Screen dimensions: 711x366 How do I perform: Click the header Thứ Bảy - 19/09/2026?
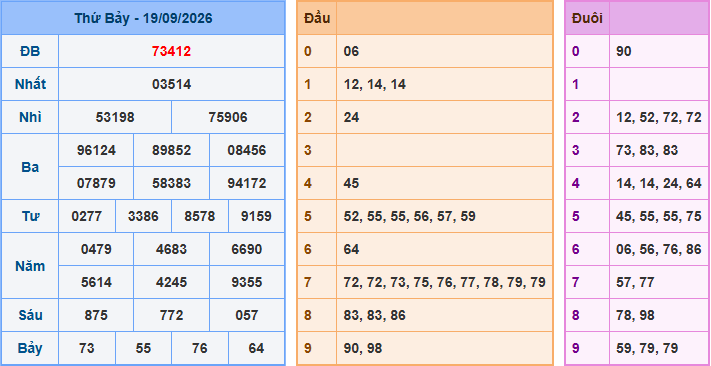coord(143,19)
